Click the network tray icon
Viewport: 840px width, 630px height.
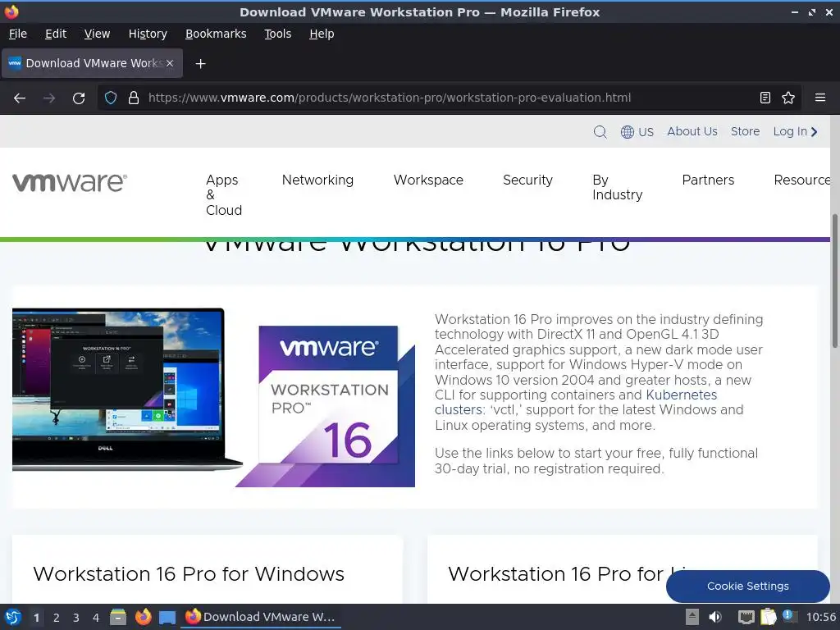click(x=746, y=617)
